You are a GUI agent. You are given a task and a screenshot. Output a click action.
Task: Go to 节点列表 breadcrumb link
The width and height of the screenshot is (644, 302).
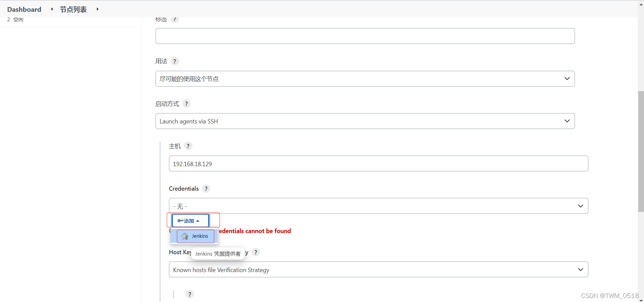pos(73,9)
